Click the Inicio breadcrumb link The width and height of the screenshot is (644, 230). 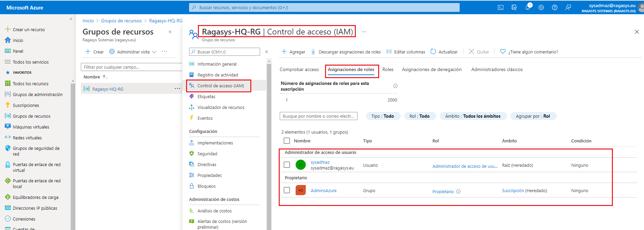click(x=88, y=21)
